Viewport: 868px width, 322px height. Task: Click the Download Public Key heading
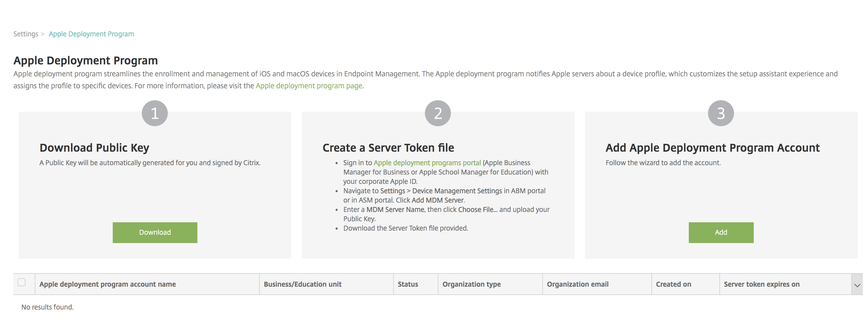(94, 148)
